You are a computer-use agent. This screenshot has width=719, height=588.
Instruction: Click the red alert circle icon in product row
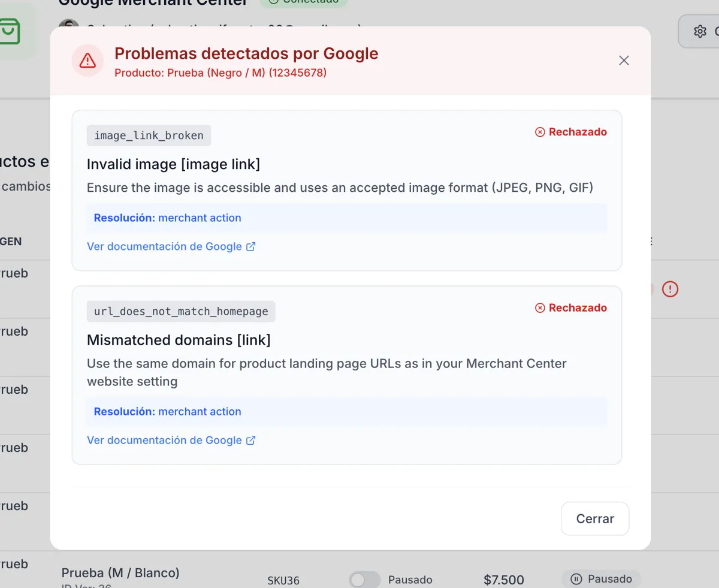pyautogui.click(x=670, y=289)
